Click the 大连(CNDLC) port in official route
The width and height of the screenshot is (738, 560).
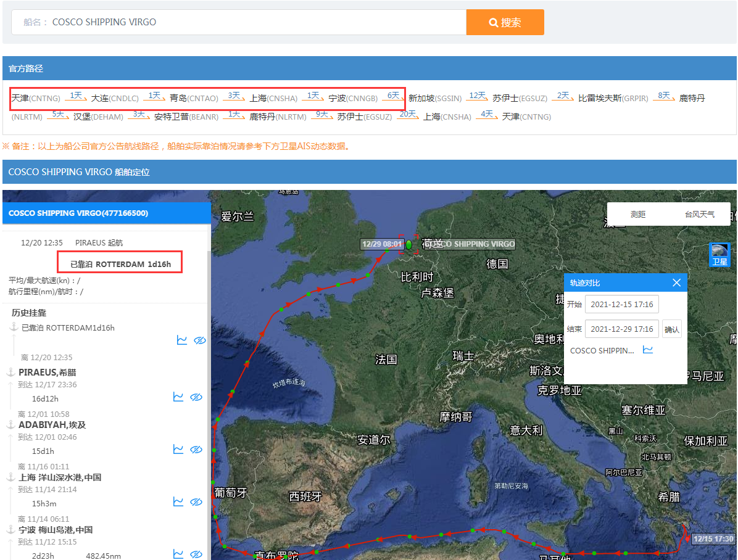click(115, 98)
